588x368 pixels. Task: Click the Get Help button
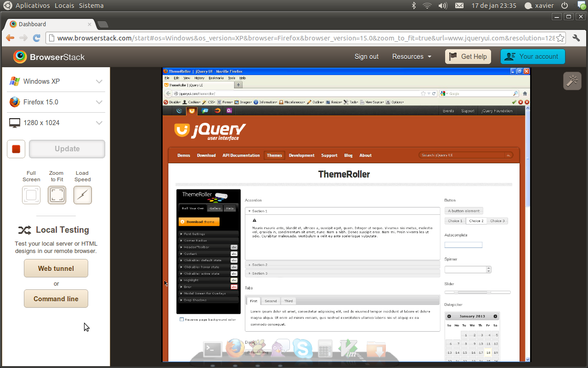pos(468,57)
